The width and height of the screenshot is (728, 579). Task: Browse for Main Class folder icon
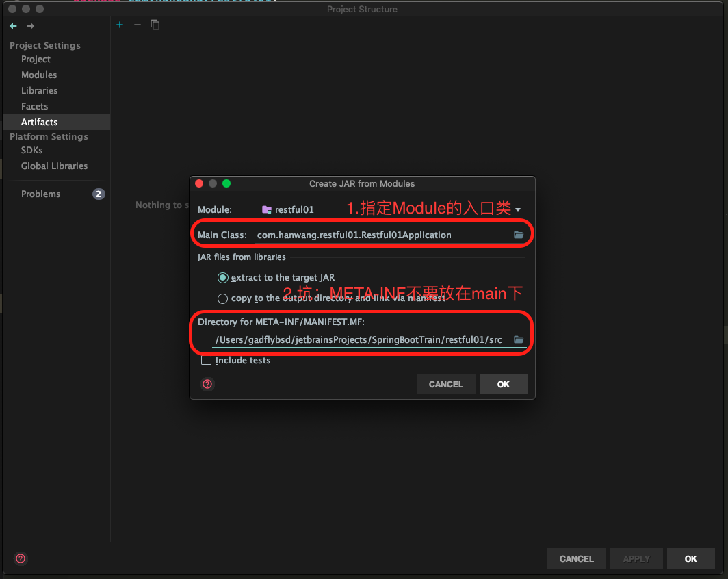[519, 235]
